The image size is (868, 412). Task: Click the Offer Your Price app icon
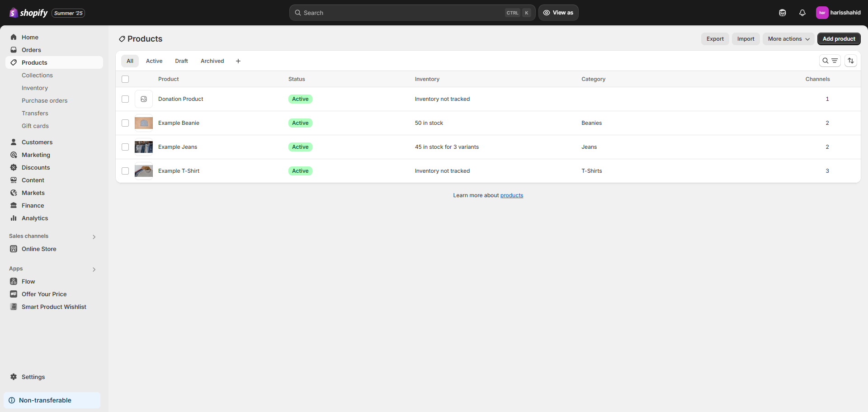[x=14, y=294]
